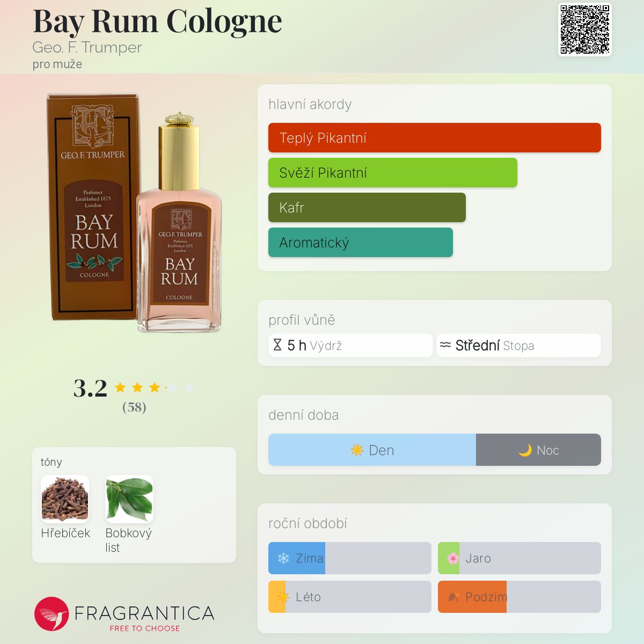
Task: Click the QR code in the corner
Action: coord(585,30)
